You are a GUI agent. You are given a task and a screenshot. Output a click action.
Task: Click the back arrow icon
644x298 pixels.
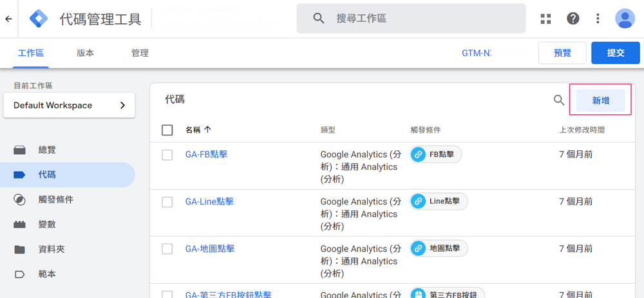pos(8,19)
